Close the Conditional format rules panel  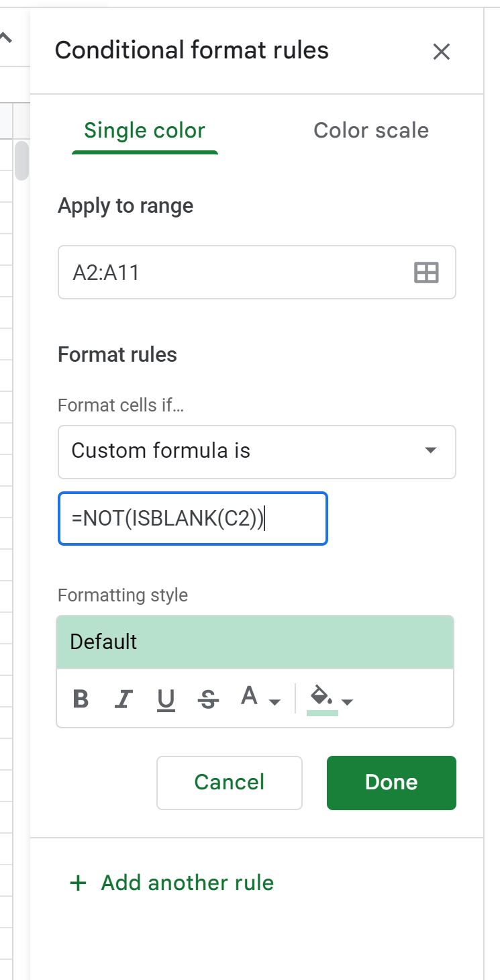(x=442, y=52)
